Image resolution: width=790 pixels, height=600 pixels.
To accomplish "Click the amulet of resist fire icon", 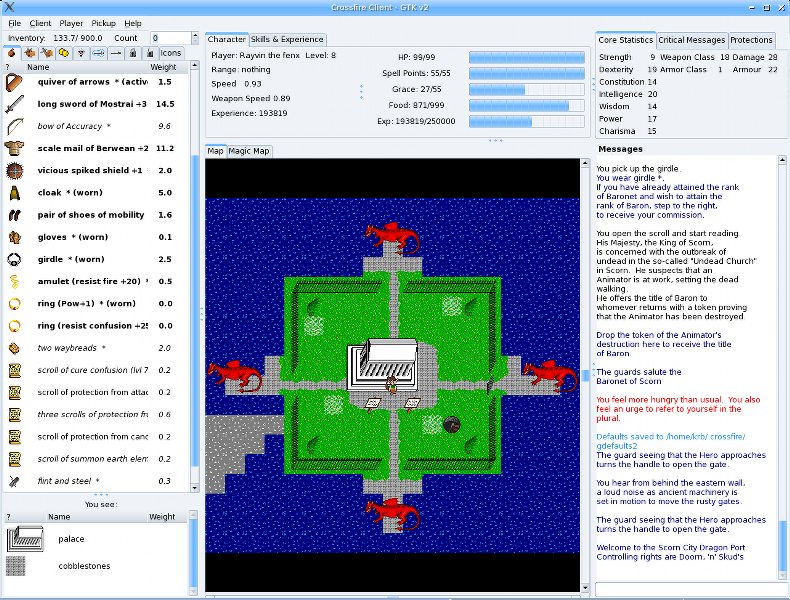I will click(14, 282).
